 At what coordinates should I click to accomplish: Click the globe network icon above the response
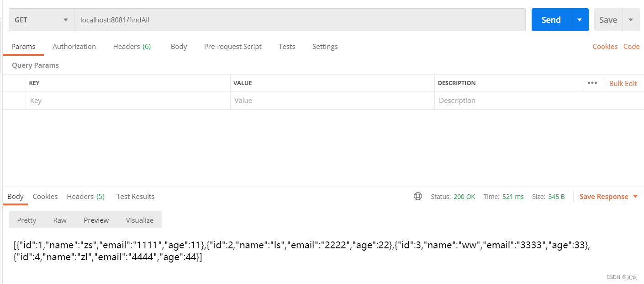(x=418, y=196)
